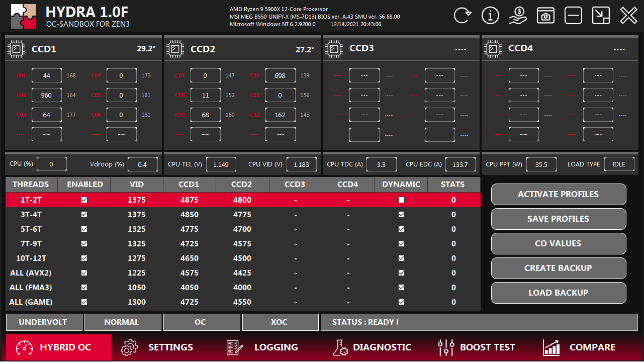Choose the XOC preset button
Screen dimensions: 644x362
point(281,322)
